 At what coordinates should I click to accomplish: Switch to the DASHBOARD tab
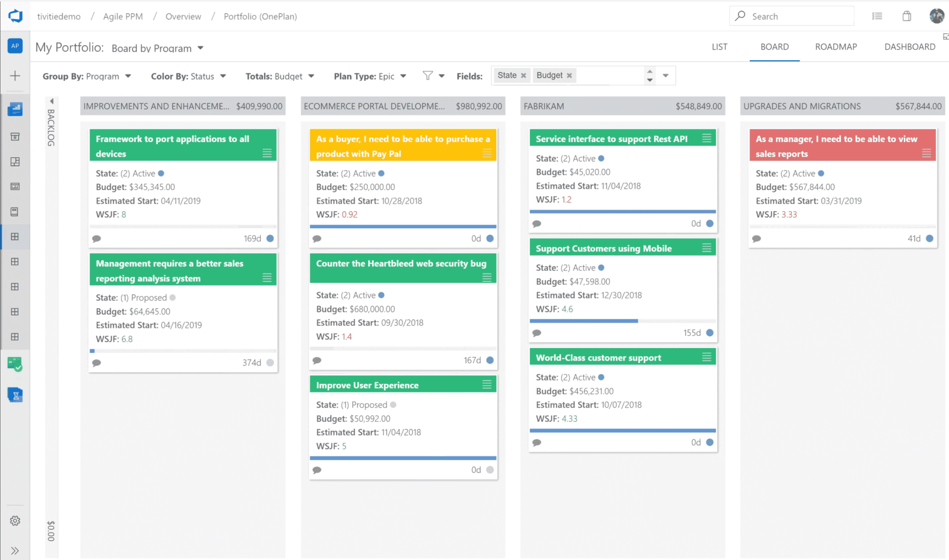tap(909, 47)
